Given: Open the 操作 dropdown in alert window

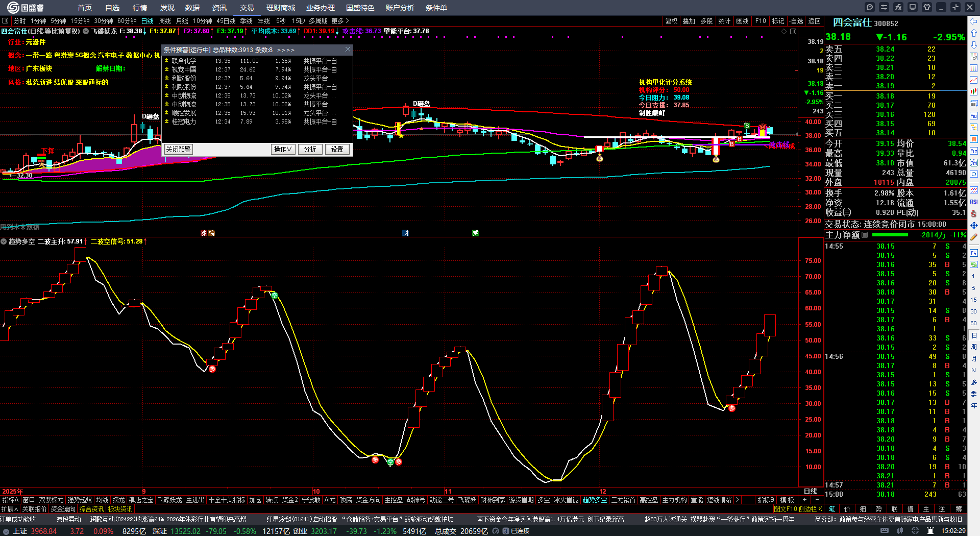Looking at the screenshot, I should coord(283,149).
